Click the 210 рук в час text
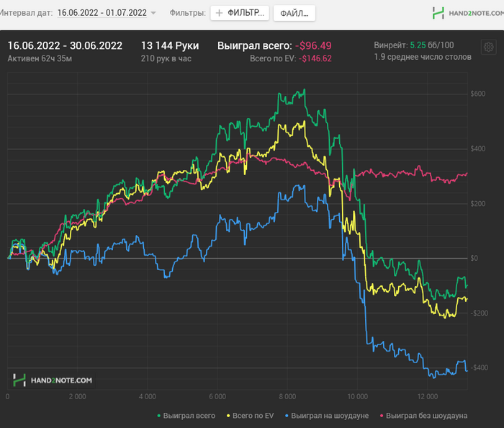The image size is (504, 428). tap(166, 58)
